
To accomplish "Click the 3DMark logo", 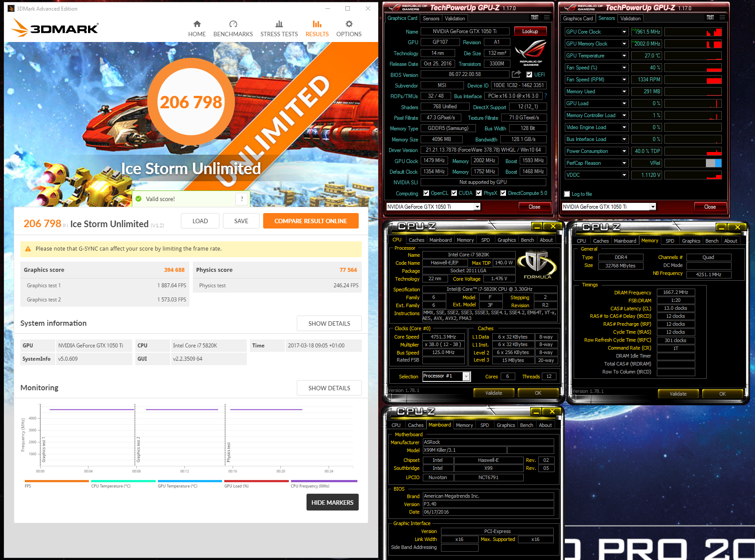I will pyautogui.click(x=55, y=27).
